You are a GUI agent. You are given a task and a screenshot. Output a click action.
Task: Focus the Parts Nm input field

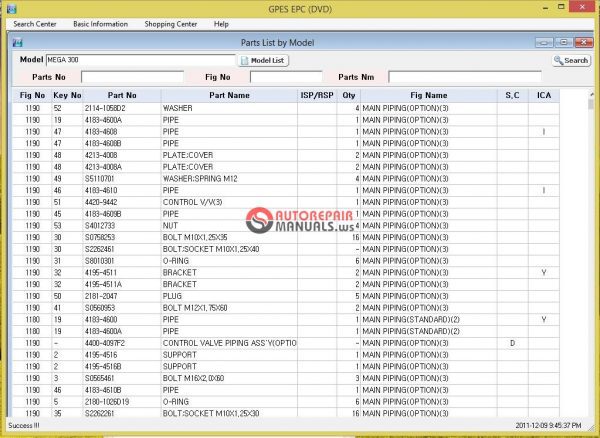(x=465, y=77)
